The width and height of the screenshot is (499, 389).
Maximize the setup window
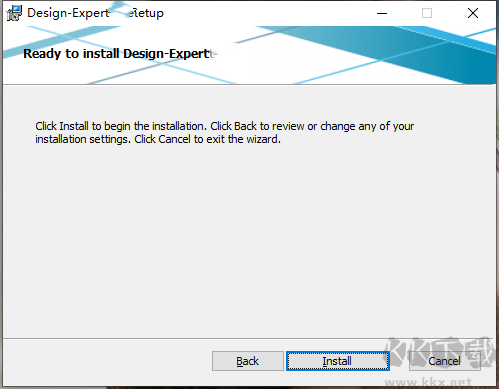[427, 13]
